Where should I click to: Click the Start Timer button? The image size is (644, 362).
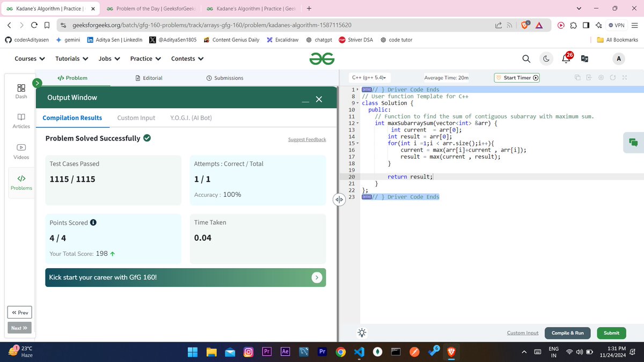(x=517, y=78)
